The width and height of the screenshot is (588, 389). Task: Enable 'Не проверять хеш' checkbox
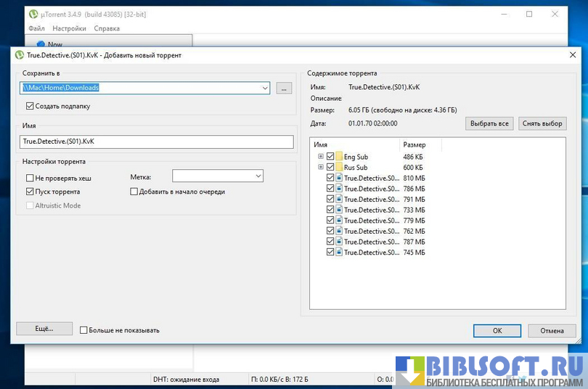click(30, 178)
